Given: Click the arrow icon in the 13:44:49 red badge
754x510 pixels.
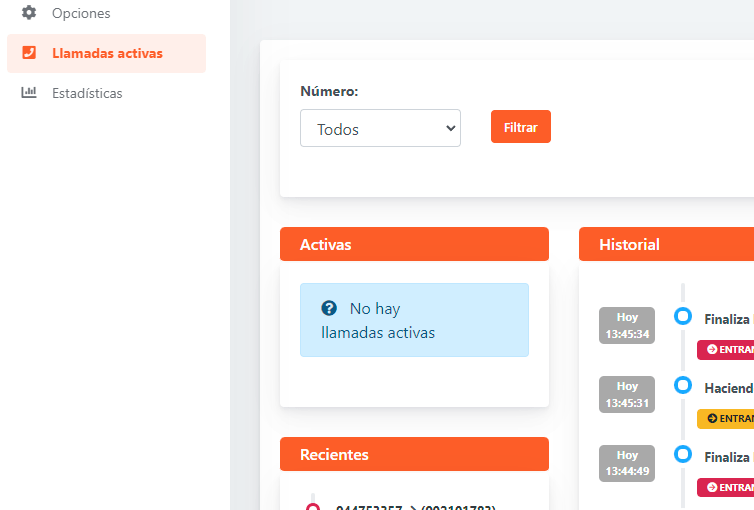Looking at the screenshot, I should click(712, 488).
